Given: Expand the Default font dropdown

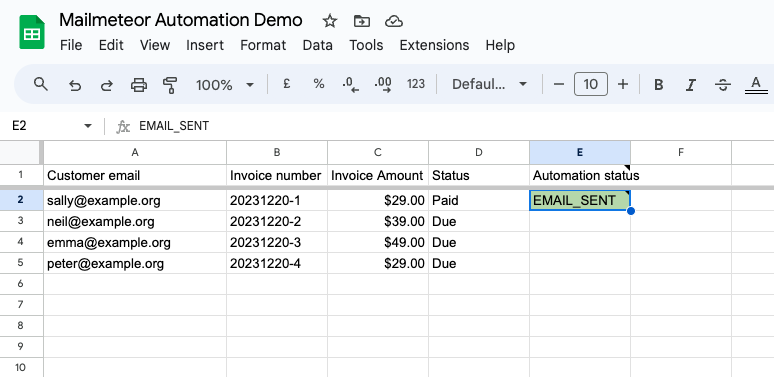Looking at the screenshot, I should pyautogui.click(x=489, y=84).
